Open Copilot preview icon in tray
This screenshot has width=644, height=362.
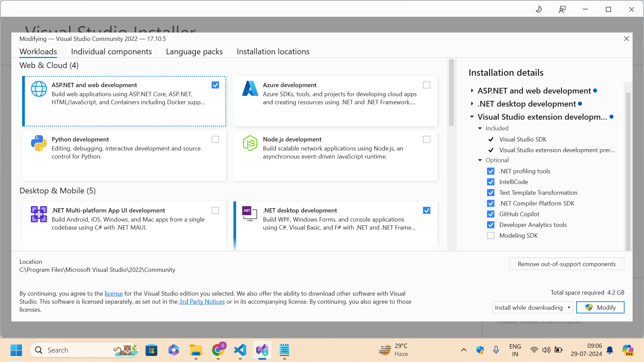tap(628, 350)
